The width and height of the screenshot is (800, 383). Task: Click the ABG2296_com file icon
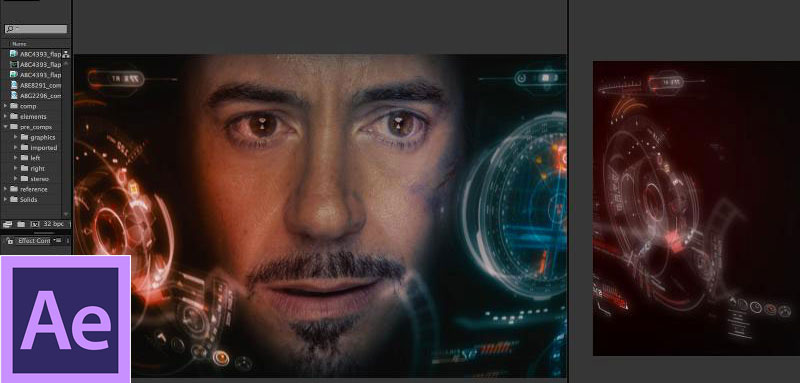pos(14,95)
